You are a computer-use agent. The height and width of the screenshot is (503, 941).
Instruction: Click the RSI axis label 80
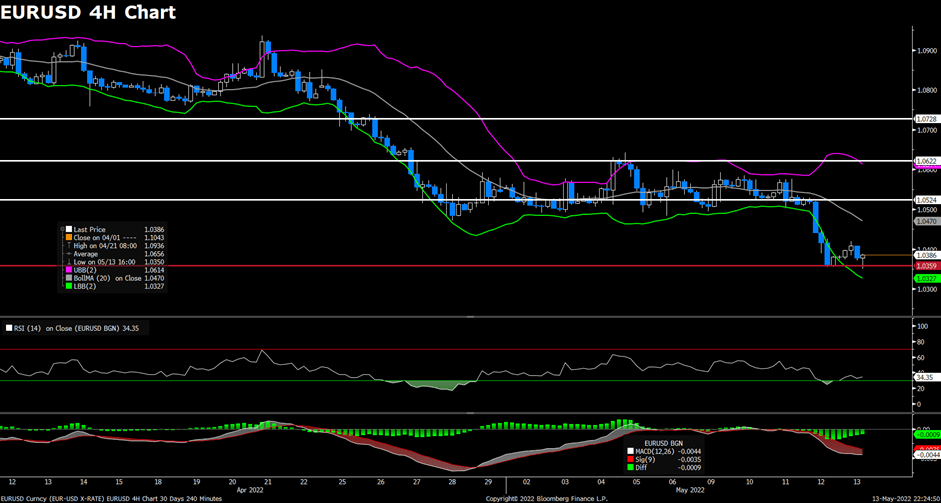920,342
